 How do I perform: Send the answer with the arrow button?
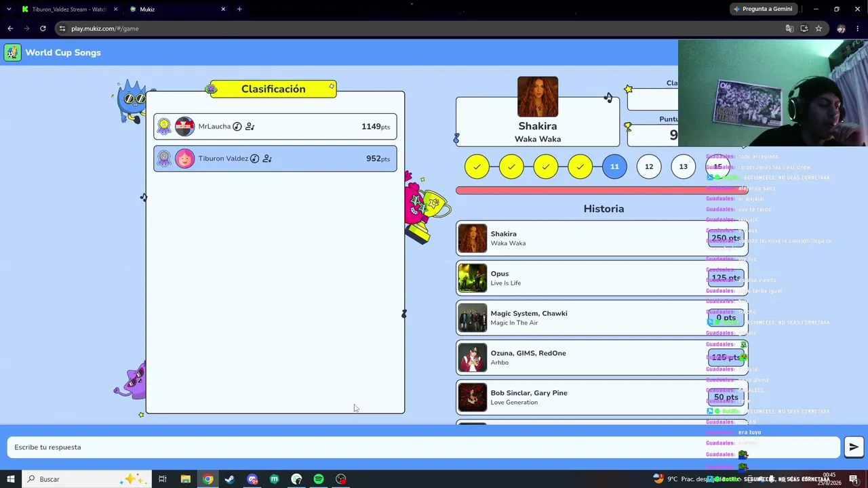click(x=854, y=447)
